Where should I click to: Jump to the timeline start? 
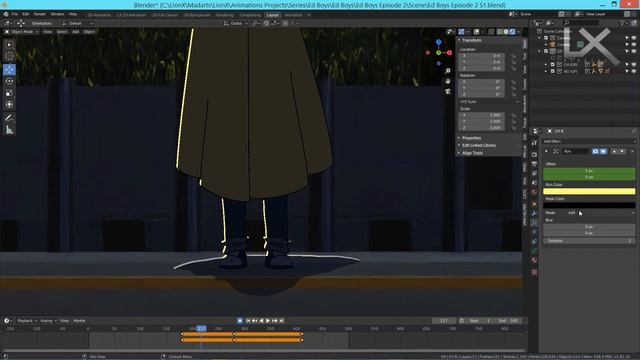point(248,321)
